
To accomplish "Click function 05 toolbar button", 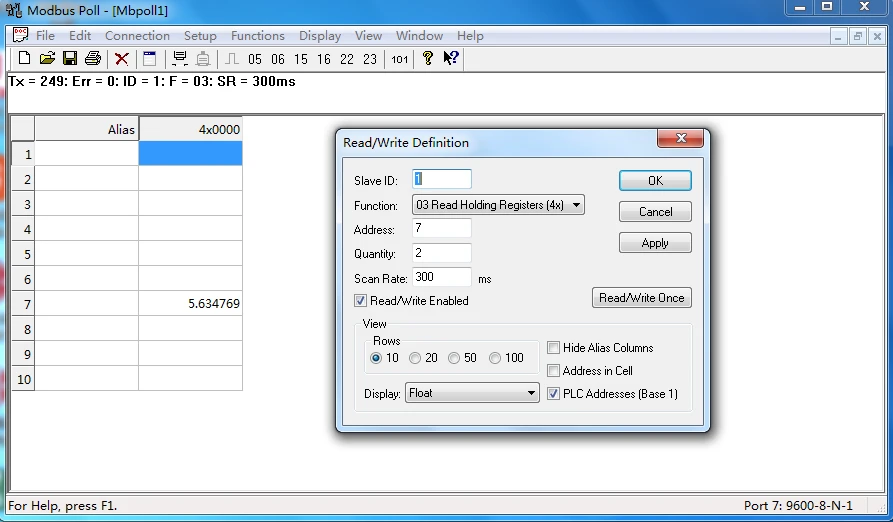I will pos(255,59).
